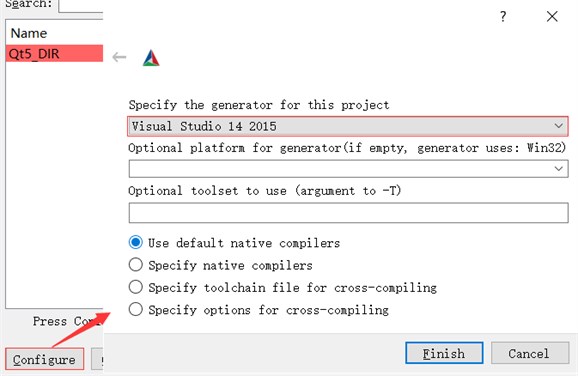This screenshot has height=376, width=578.
Task: Click the optional toolset input field
Action: click(x=348, y=213)
